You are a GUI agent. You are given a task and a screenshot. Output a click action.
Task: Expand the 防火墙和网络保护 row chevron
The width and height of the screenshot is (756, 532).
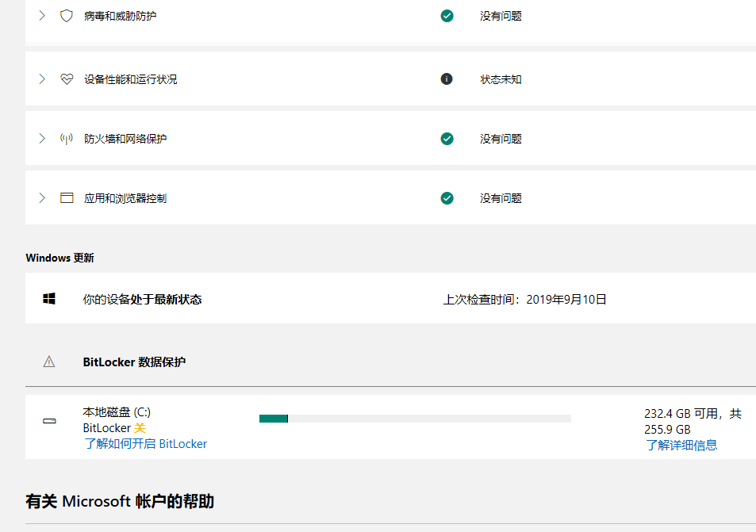point(42,139)
